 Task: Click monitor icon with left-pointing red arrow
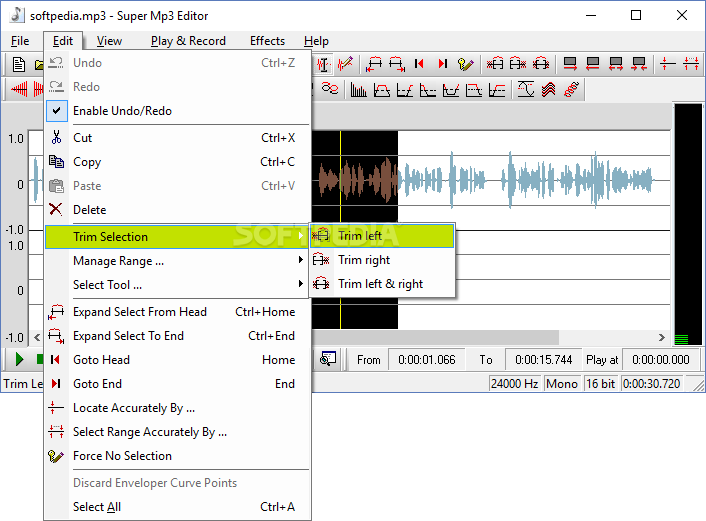click(x=593, y=64)
